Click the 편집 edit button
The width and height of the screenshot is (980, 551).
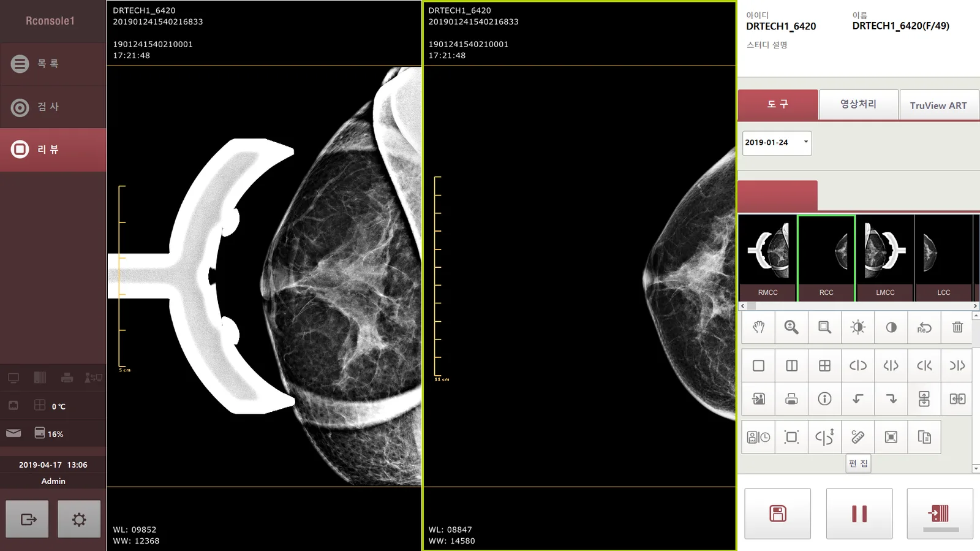tap(858, 464)
